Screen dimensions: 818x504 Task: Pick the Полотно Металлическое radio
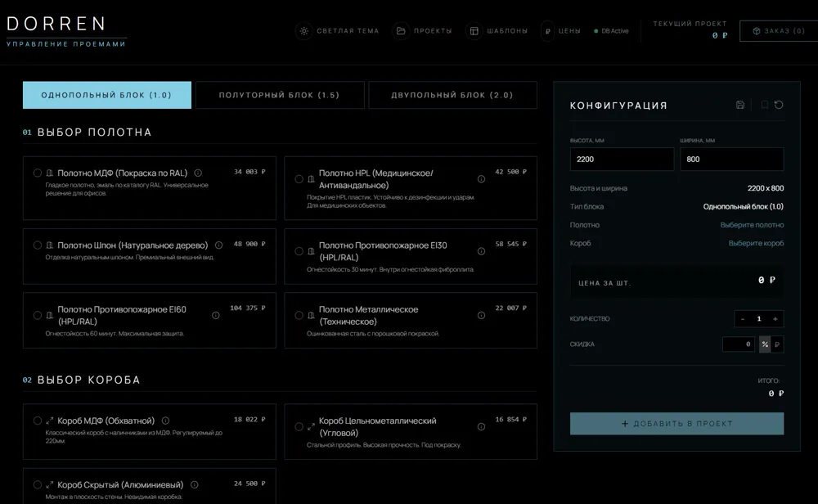pos(299,315)
